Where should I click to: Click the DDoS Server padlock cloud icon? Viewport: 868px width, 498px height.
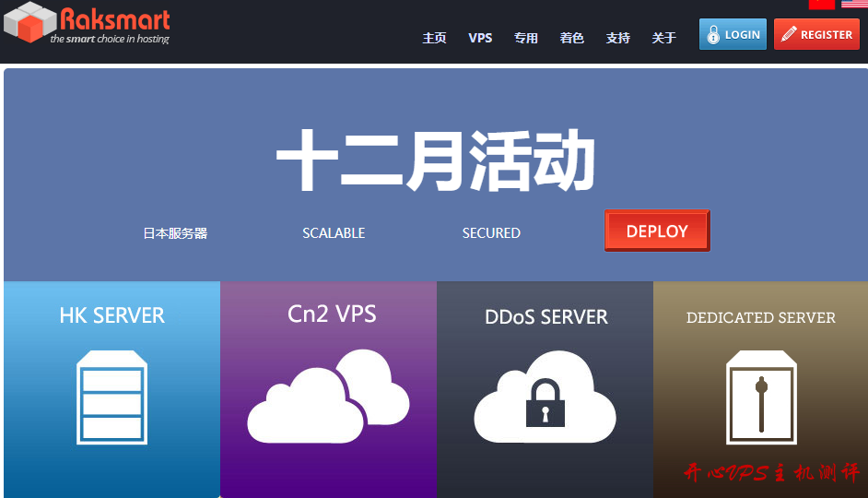(545, 397)
